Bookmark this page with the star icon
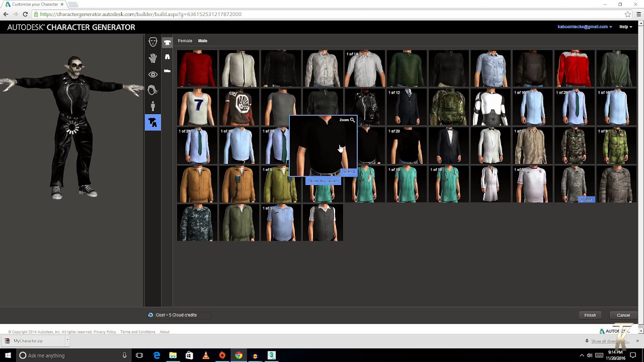The width and height of the screenshot is (644, 362). [x=628, y=14]
